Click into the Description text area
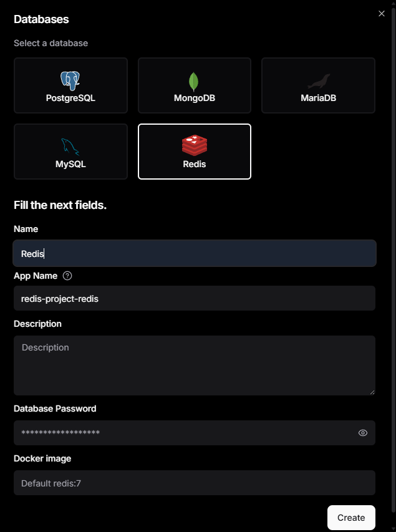396x532 pixels. pos(195,365)
